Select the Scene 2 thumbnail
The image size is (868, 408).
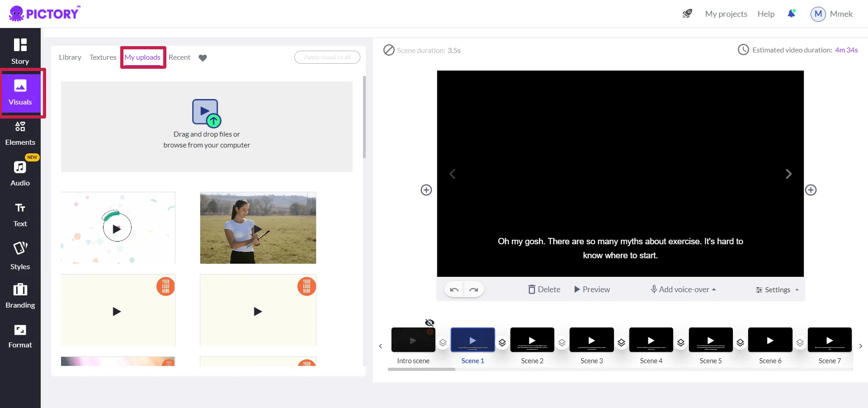pyautogui.click(x=532, y=340)
